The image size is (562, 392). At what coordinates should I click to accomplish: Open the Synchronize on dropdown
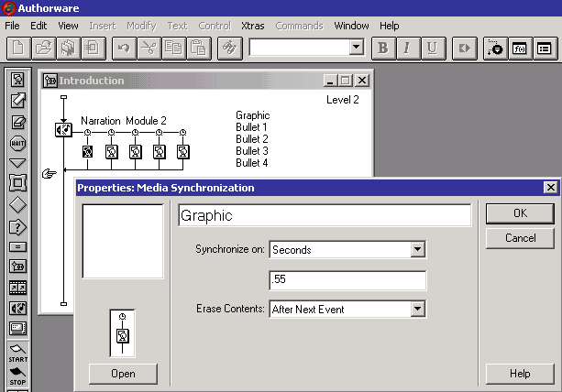pos(417,249)
